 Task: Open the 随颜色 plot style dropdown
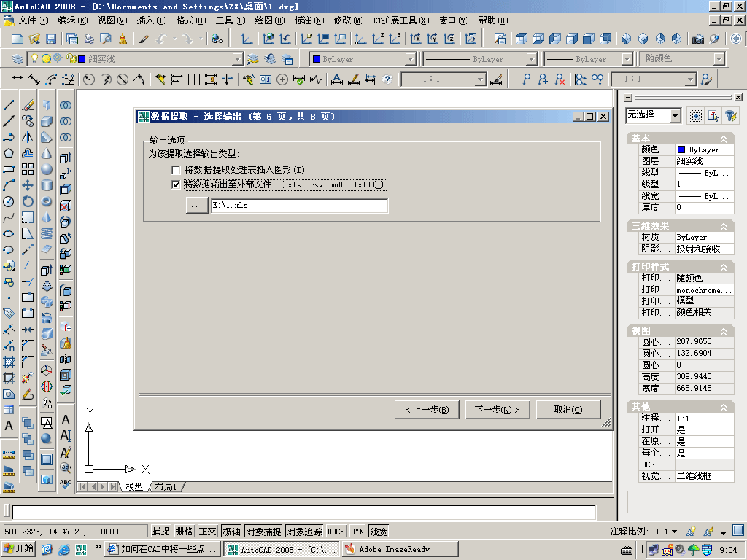tap(719, 59)
